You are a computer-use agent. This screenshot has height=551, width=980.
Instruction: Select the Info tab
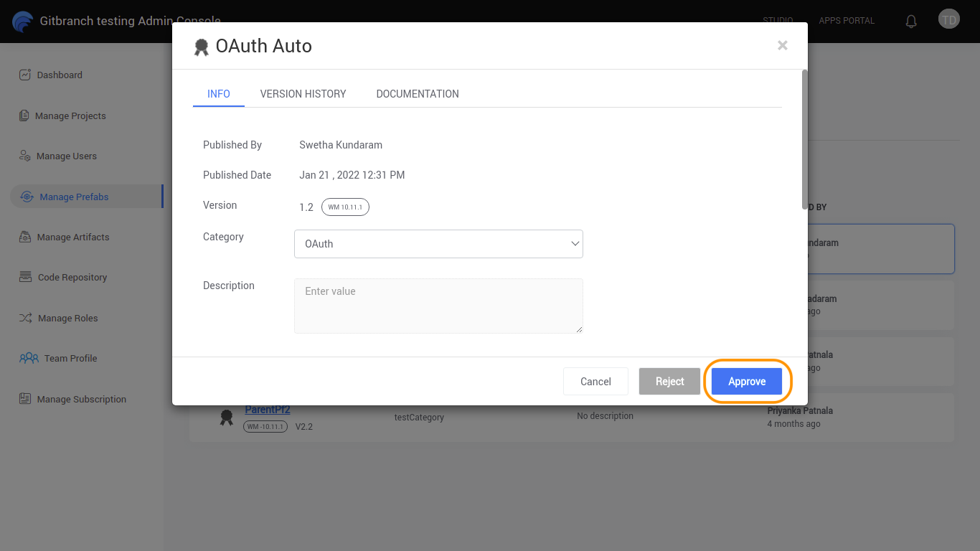(219, 94)
